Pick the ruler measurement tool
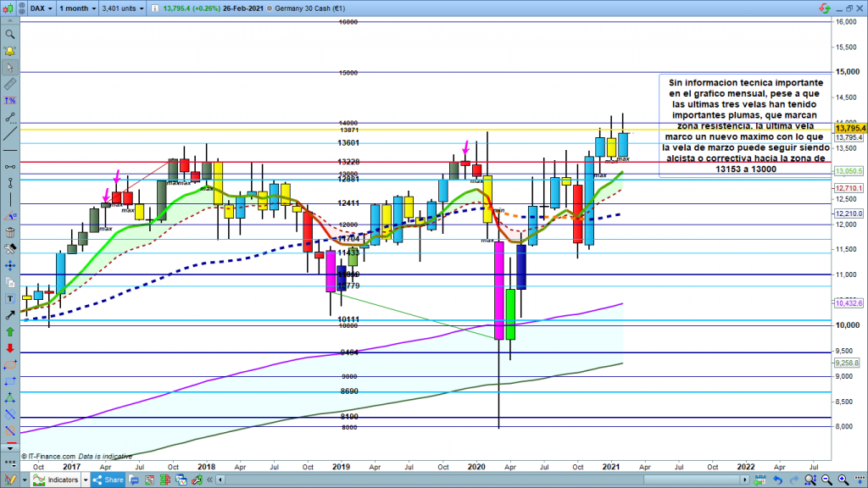Image resolution: width=868 pixels, height=488 pixels. 10,84
